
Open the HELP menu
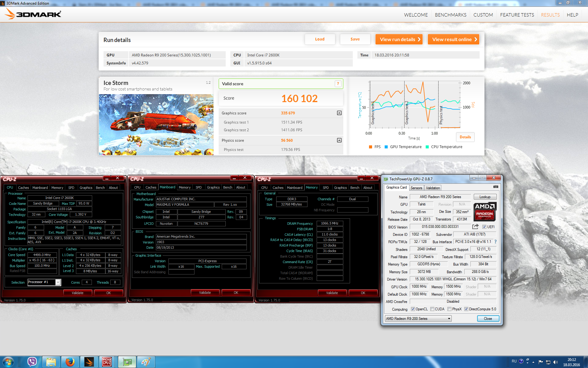pos(572,15)
